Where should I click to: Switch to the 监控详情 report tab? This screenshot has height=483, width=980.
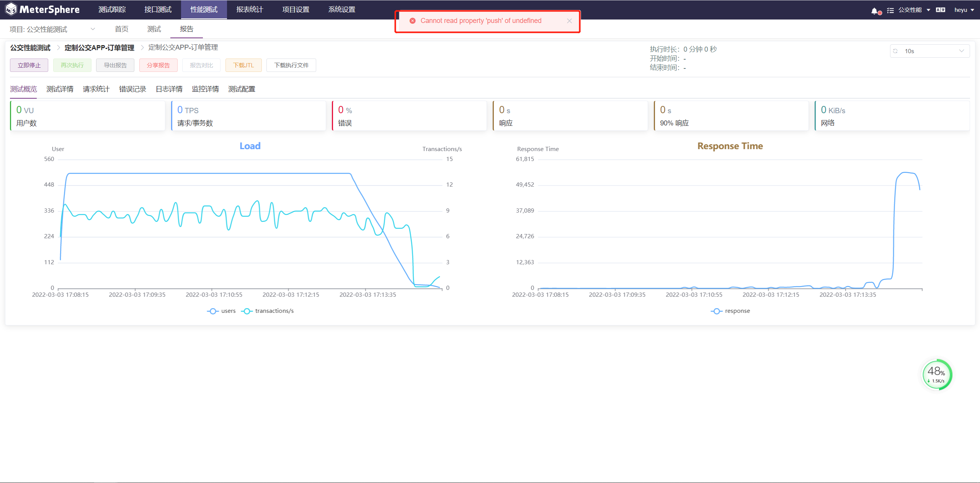[x=205, y=89]
